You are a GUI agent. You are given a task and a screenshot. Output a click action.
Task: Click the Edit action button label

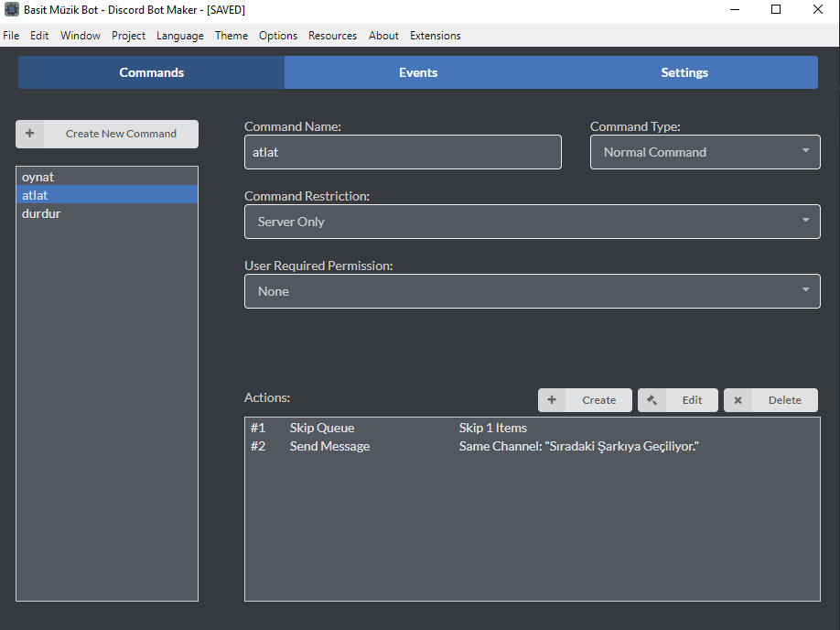692,400
